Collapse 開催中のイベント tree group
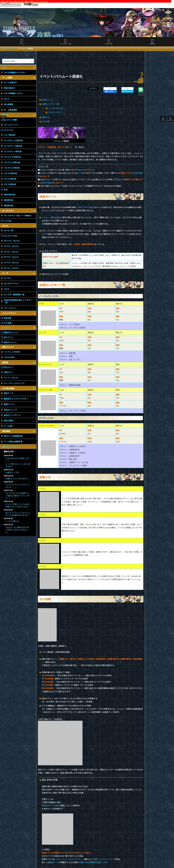This screenshot has width=174, height=868. tap(2, 332)
